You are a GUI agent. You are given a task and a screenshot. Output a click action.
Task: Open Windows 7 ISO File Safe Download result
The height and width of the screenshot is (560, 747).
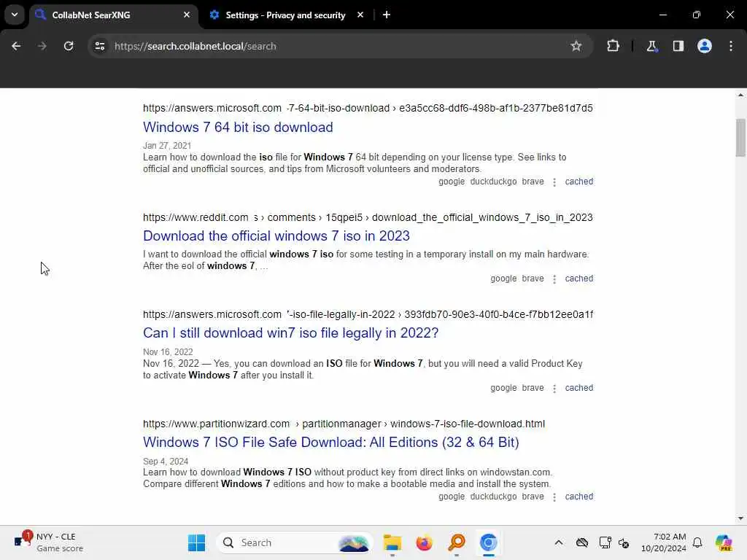[x=330, y=442]
